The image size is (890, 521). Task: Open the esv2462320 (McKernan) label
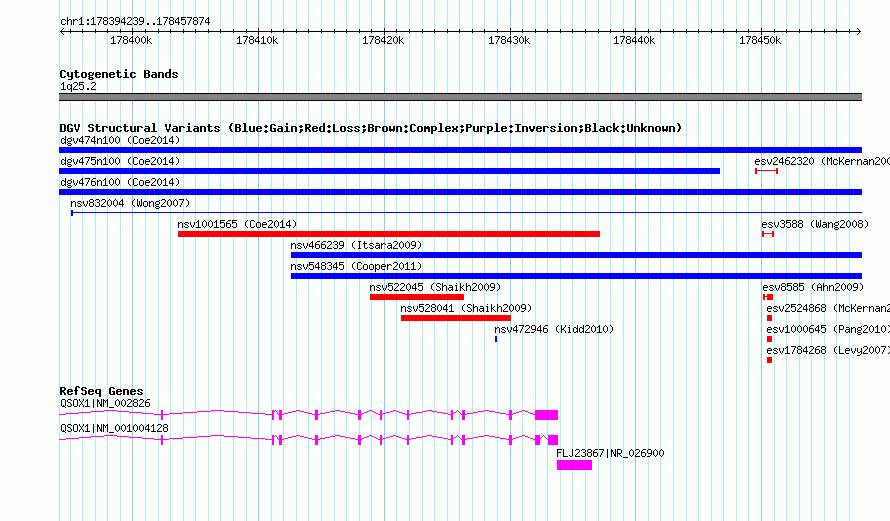(x=822, y=161)
